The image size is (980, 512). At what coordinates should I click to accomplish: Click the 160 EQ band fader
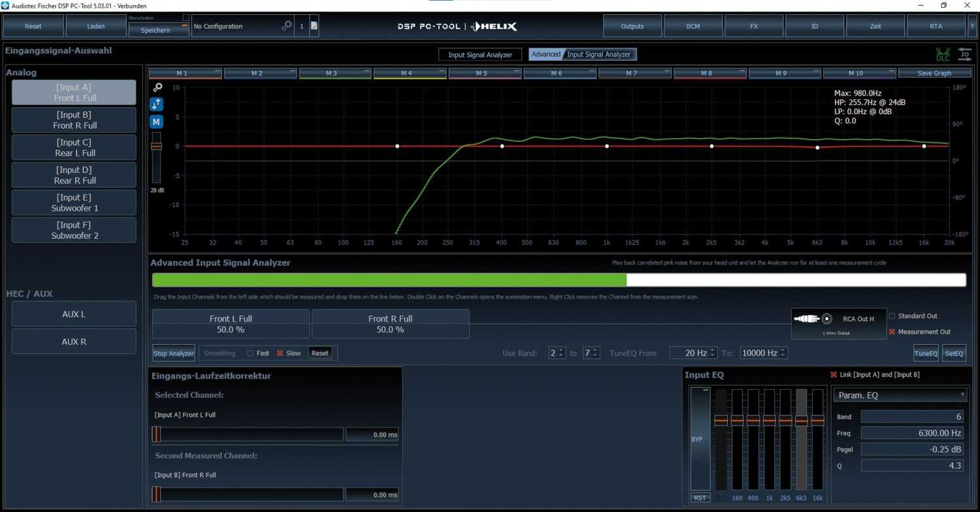pyautogui.click(x=737, y=439)
